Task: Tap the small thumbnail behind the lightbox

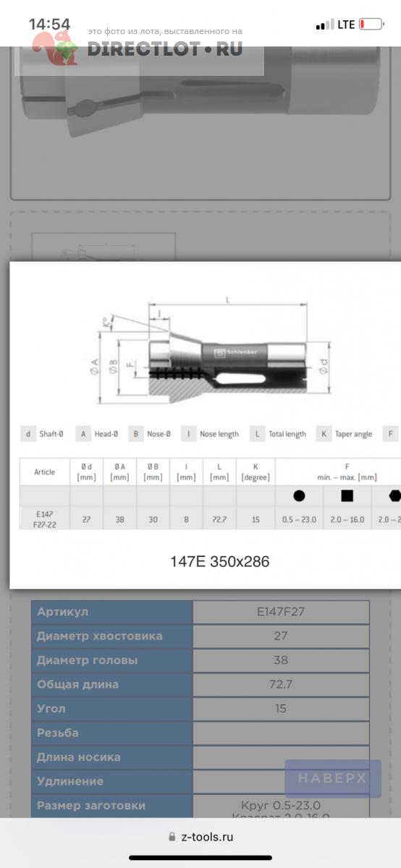Action: point(103,247)
